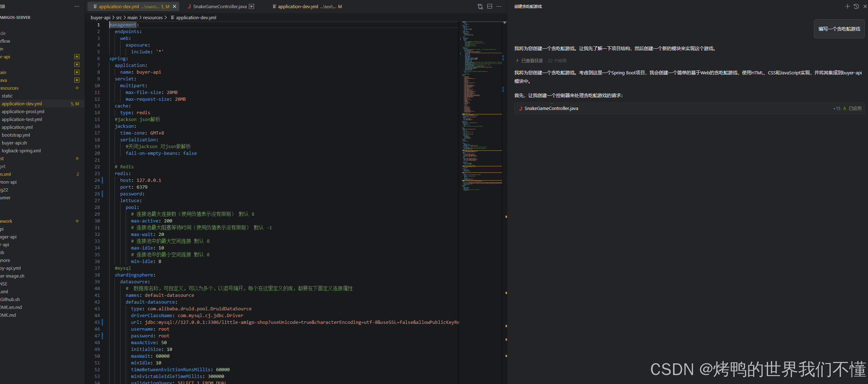
Task: Close the chat panel
Action: click(x=865, y=6)
